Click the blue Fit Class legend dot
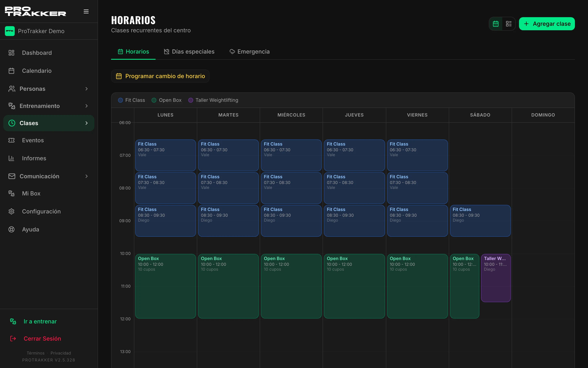This screenshot has height=368, width=588. pyautogui.click(x=120, y=100)
